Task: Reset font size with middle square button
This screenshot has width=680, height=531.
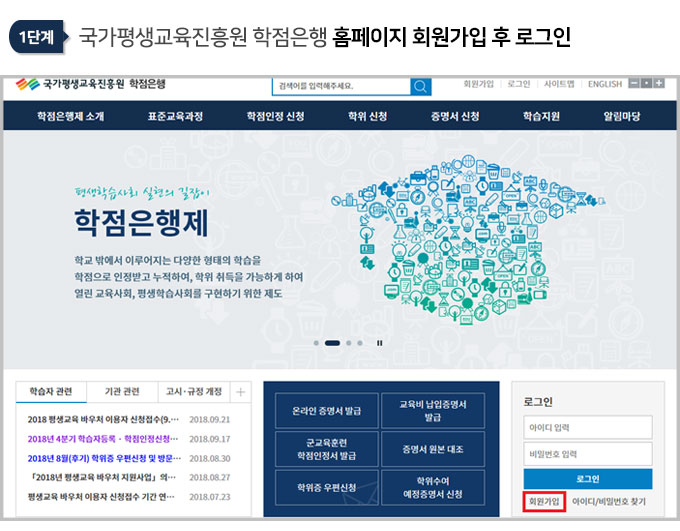Action: pyautogui.click(x=647, y=83)
